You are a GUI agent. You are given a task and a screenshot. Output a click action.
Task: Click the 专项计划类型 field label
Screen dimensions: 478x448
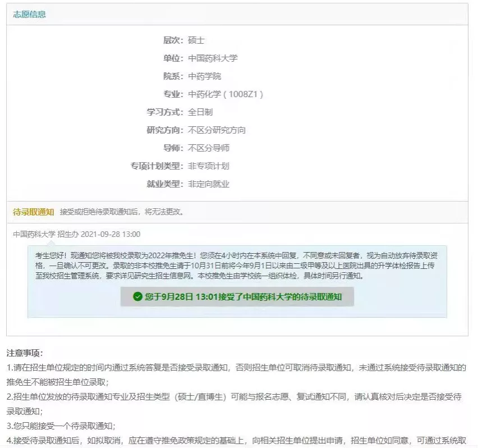point(157,166)
